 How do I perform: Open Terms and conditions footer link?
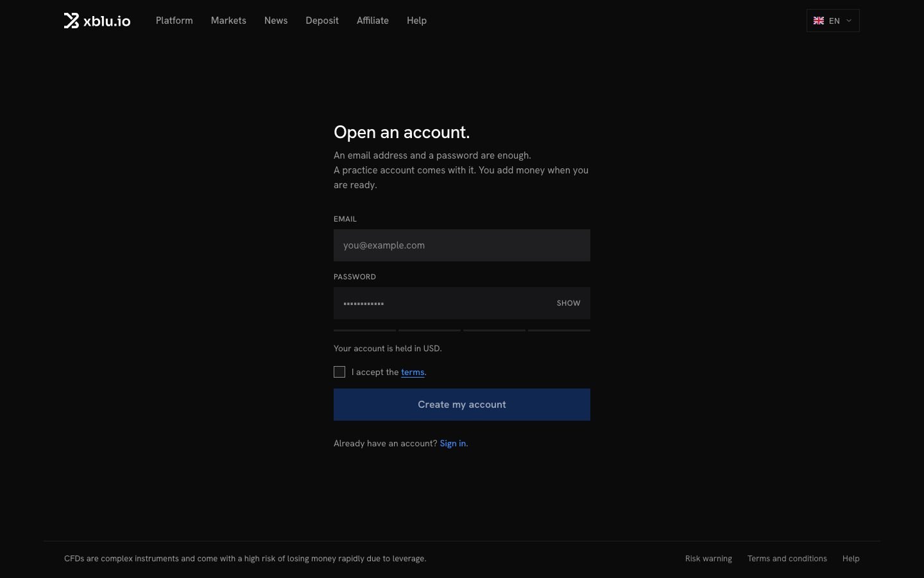(787, 559)
